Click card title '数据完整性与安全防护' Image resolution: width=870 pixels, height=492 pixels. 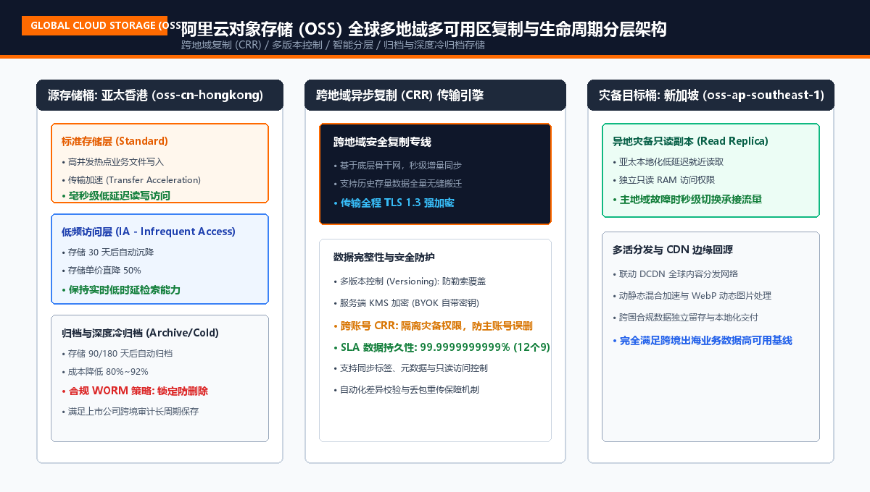click(384, 257)
